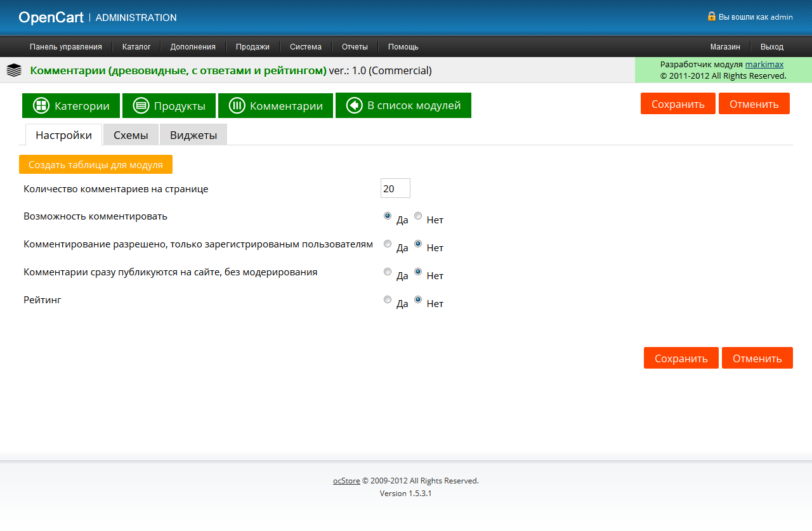Click the Рейтинг setting label

(x=43, y=299)
